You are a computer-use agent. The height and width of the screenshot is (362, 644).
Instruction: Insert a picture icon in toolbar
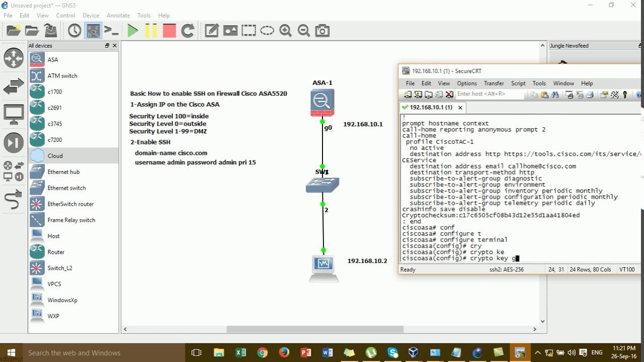click(230, 31)
